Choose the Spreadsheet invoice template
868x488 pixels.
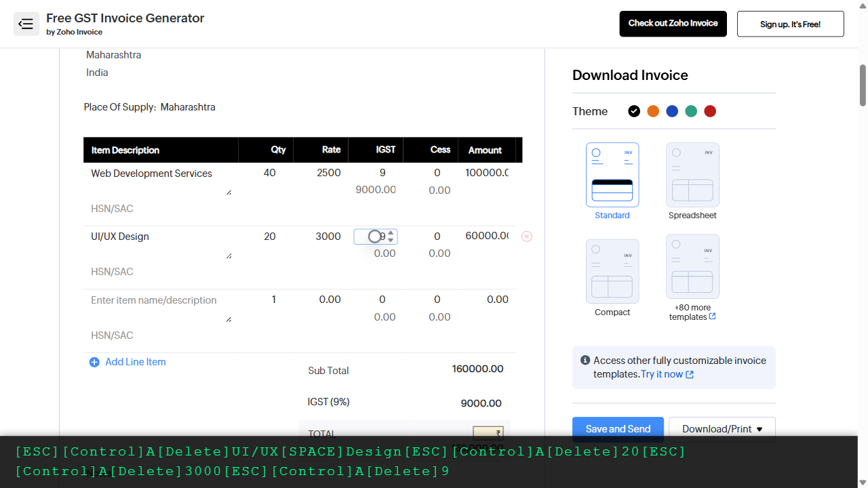pyautogui.click(x=692, y=175)
